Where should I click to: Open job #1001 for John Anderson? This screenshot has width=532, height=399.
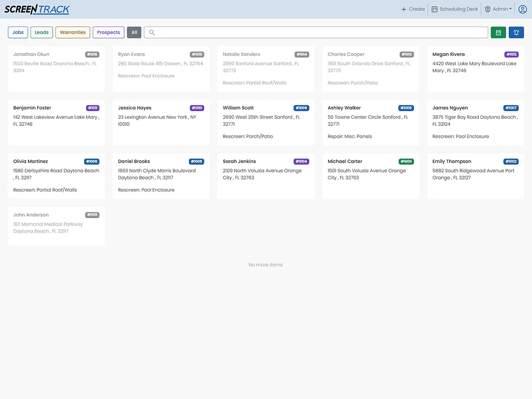coord(56,225)
